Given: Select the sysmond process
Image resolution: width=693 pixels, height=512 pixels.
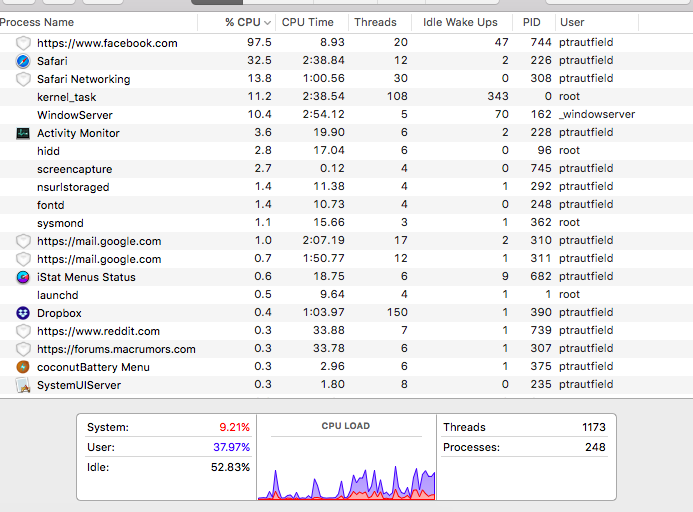Looking at the screenshot, I should pyautogui.click(x=60, y=223).
